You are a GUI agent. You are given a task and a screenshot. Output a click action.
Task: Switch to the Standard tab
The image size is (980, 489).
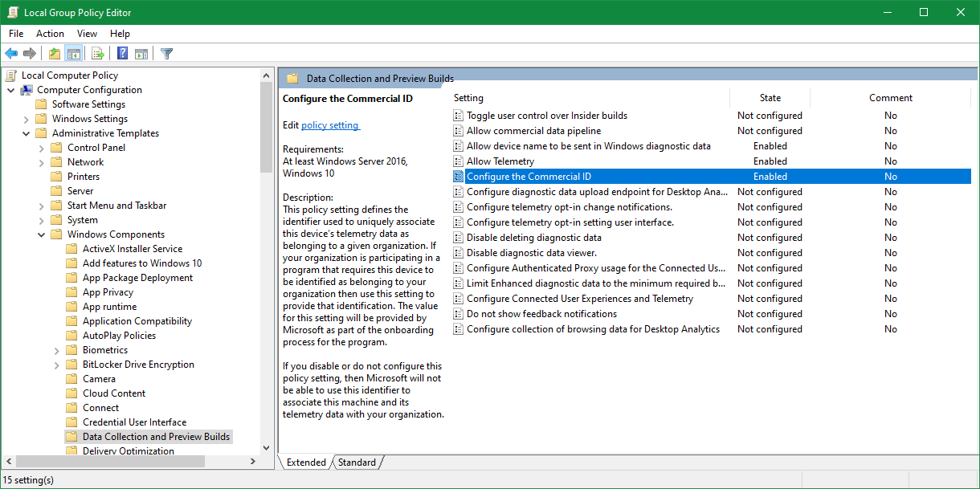357,463
